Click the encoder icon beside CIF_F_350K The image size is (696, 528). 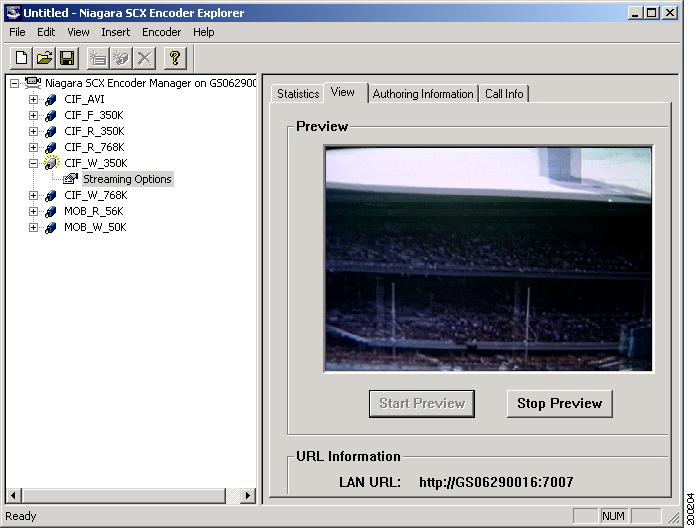coord(51,115)
